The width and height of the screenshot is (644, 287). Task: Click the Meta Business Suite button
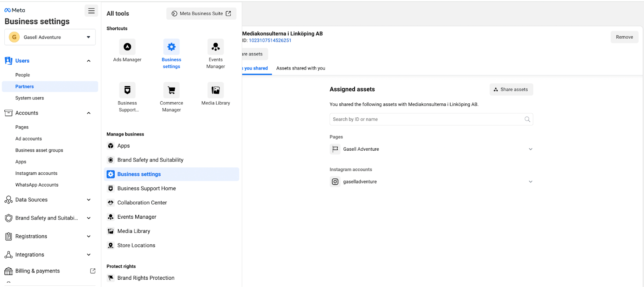click(x=201, y=13)
